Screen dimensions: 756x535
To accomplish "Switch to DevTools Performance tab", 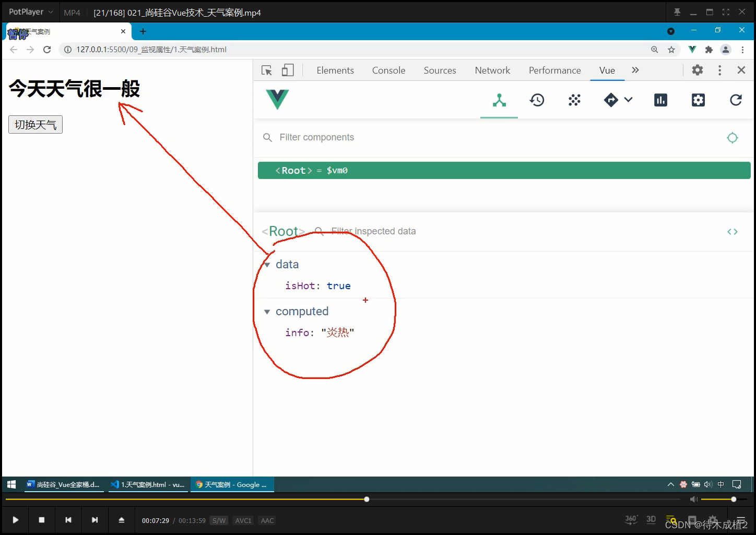I will click(554, 70).
